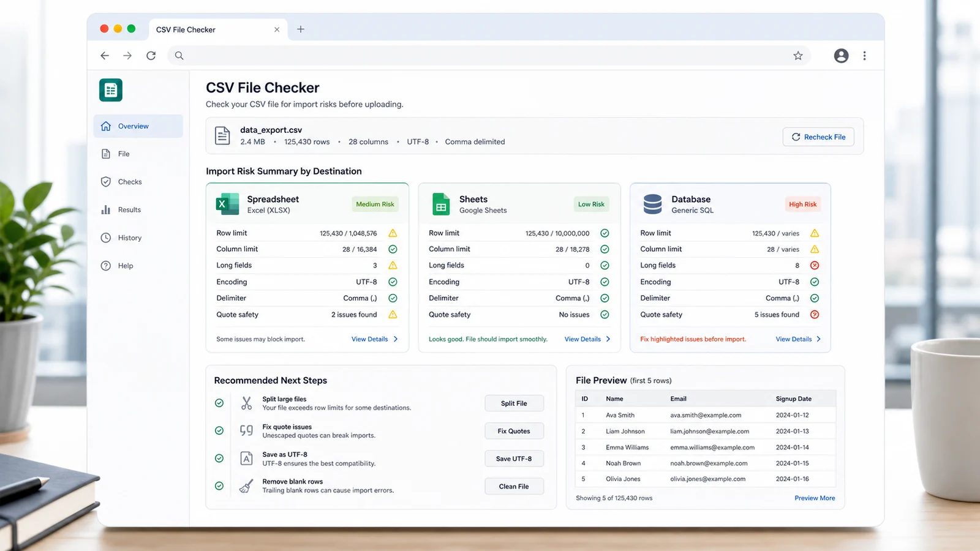
Task: Open a new tab with the plus icon
Action: [301, 29]
